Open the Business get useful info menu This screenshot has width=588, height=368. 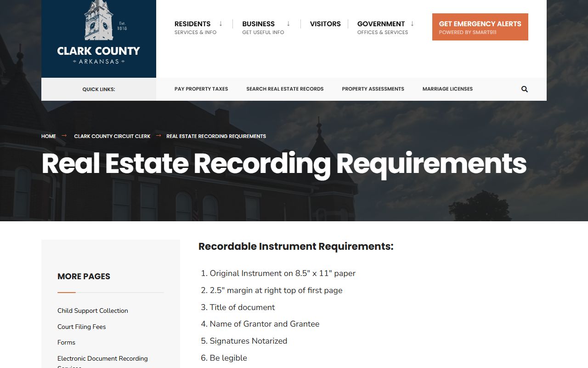[263, 27]
